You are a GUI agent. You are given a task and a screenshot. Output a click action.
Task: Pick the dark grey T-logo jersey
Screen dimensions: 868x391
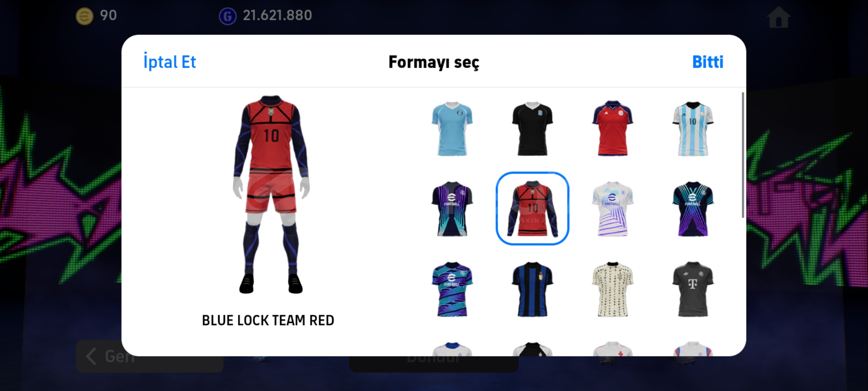[x=693, y=289]
